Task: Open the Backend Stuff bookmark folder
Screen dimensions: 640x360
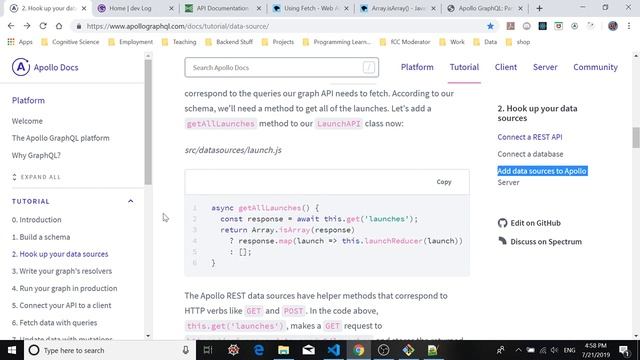Action: (229, 42)
